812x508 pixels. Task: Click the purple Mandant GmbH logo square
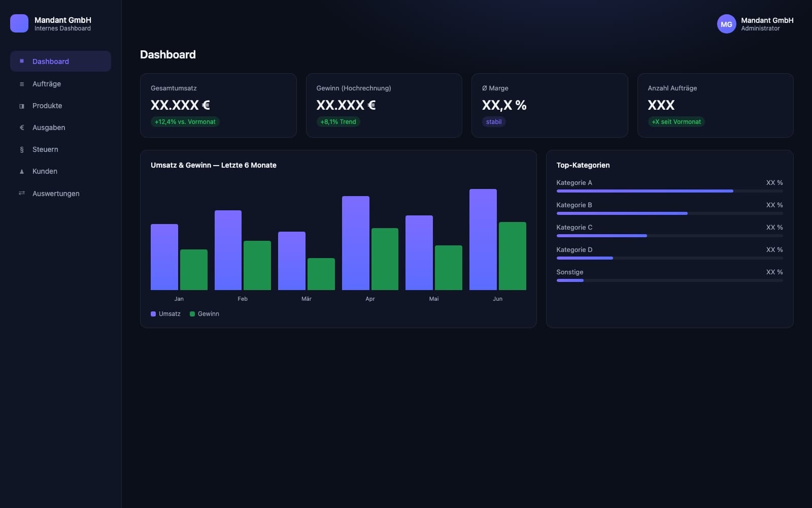click(x=19, y=23)
